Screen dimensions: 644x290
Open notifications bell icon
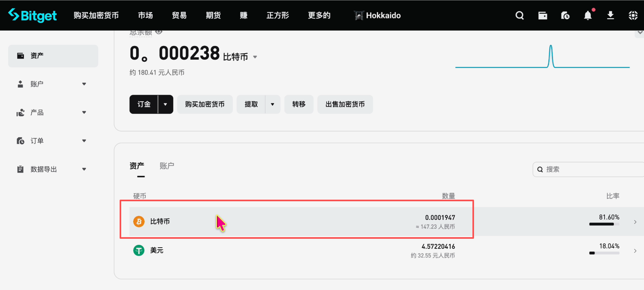(588, 15)
